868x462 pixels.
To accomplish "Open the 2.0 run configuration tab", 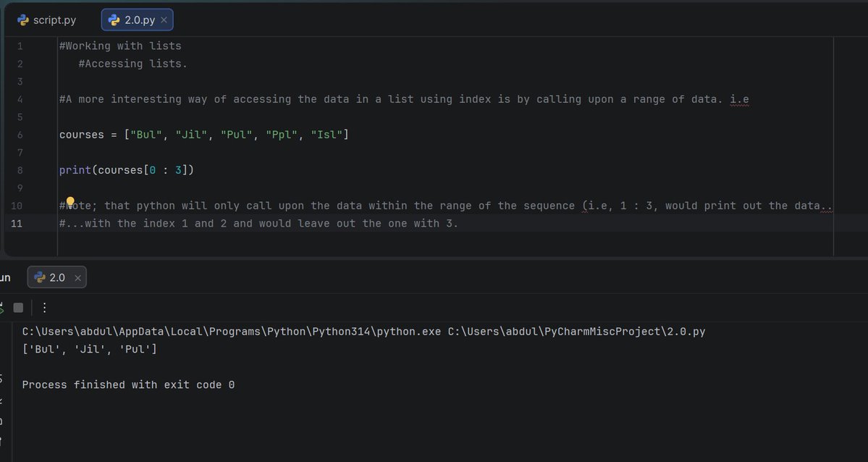I will (56, 277).
